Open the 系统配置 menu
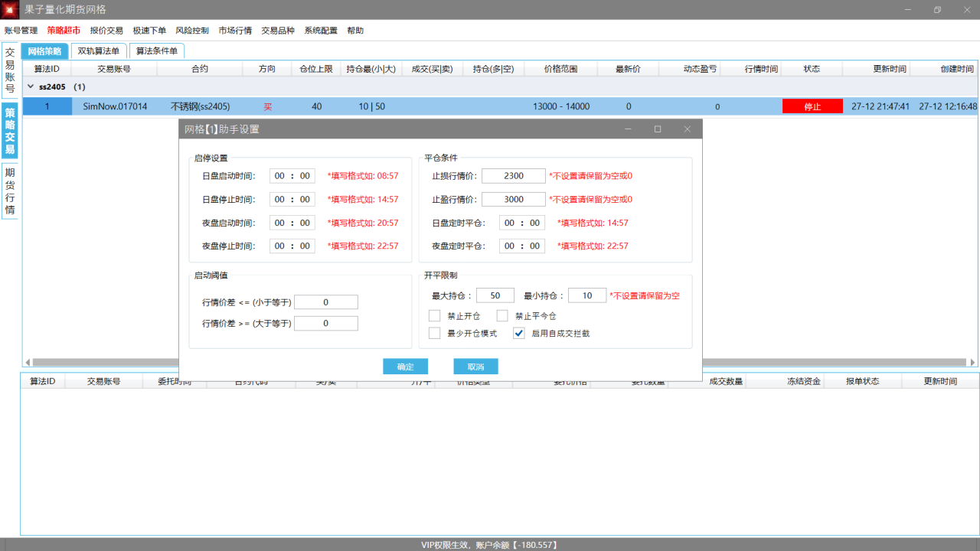Image resolution: width=980 pixels, height=551 pixels. tap(321, 30)
